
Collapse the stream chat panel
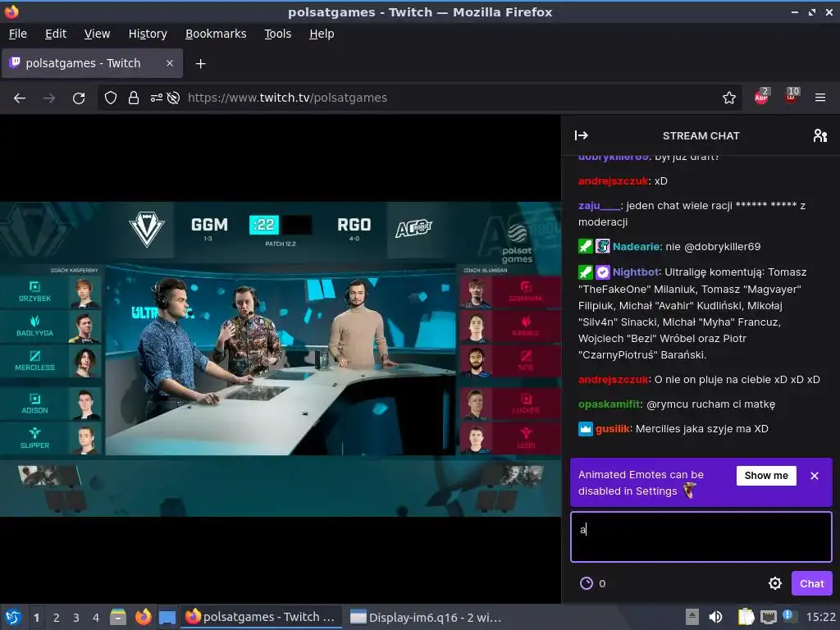tap(582, 135)
